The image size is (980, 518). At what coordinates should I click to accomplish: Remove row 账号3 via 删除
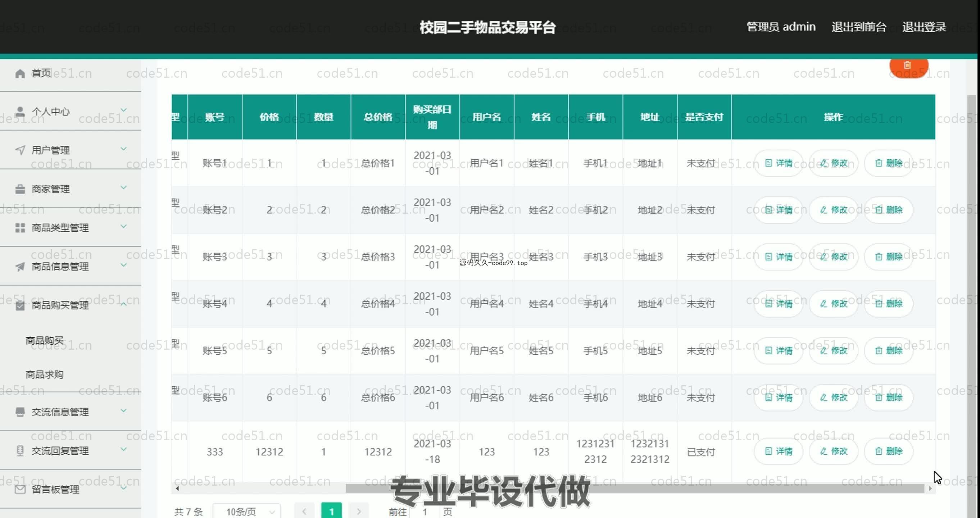coord(889,257)
